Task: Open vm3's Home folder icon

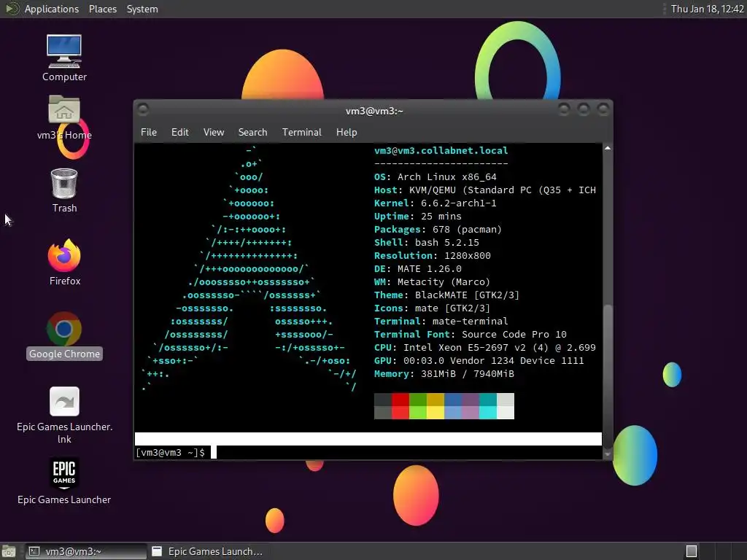Action: click(x=64, y=117)
